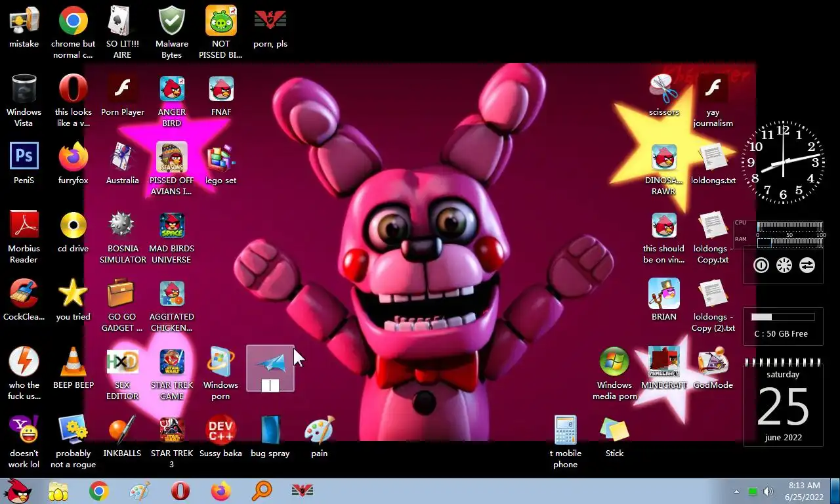Open the 'STAR TREK GAME' desktop icon
Viewport: 840px width, 504px height.
(x=172, y=375)
